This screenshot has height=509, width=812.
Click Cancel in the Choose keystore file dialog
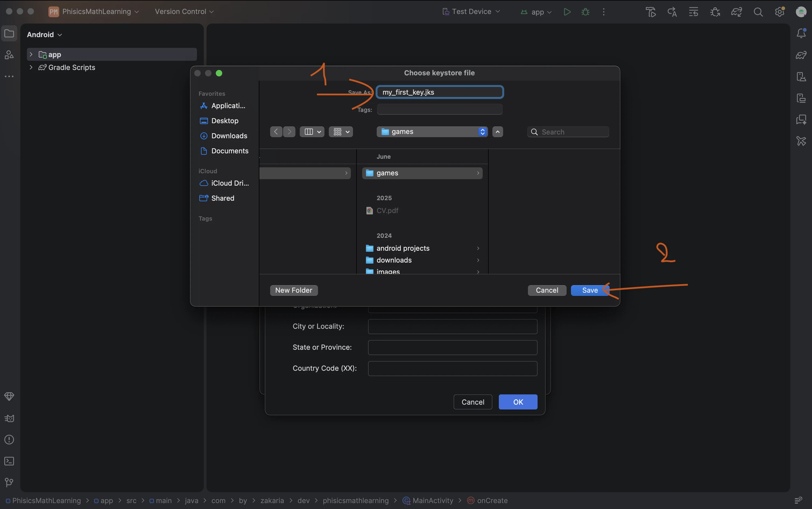coord(547,290)
